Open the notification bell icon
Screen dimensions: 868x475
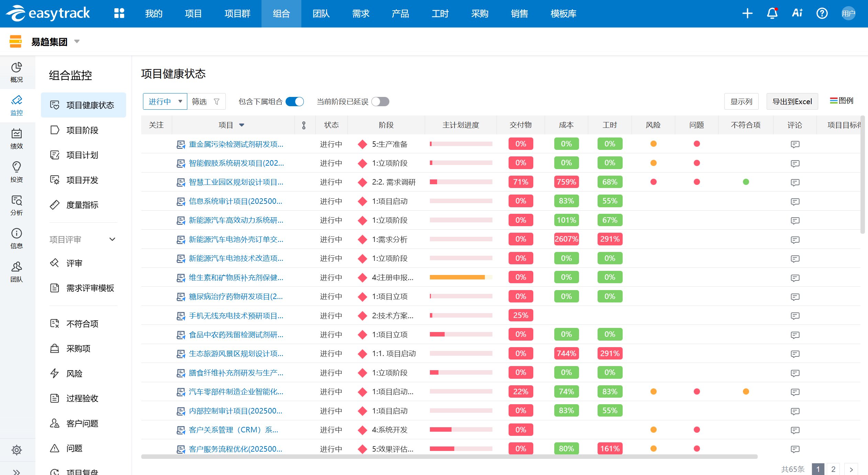click(772, 13)
